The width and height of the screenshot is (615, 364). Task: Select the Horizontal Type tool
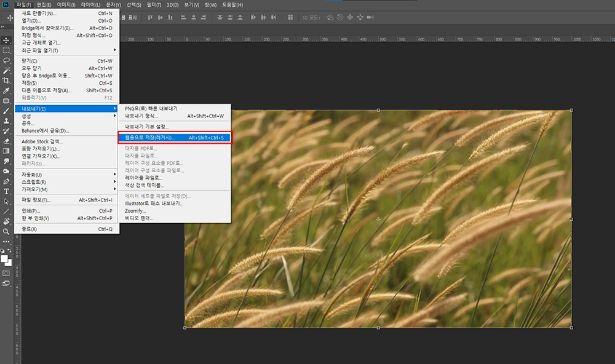pos(6,191)
